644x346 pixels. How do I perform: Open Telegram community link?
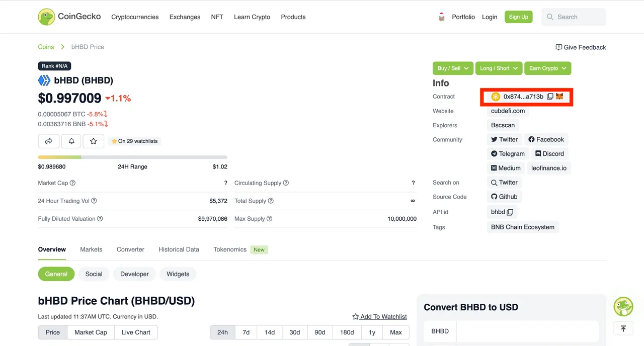(508, 154)
